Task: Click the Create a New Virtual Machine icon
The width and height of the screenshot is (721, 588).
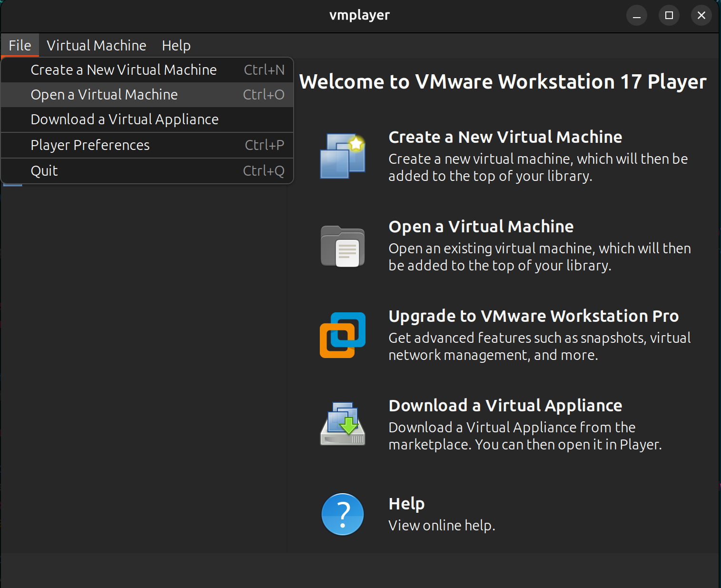Action: (x=343, y=156)
